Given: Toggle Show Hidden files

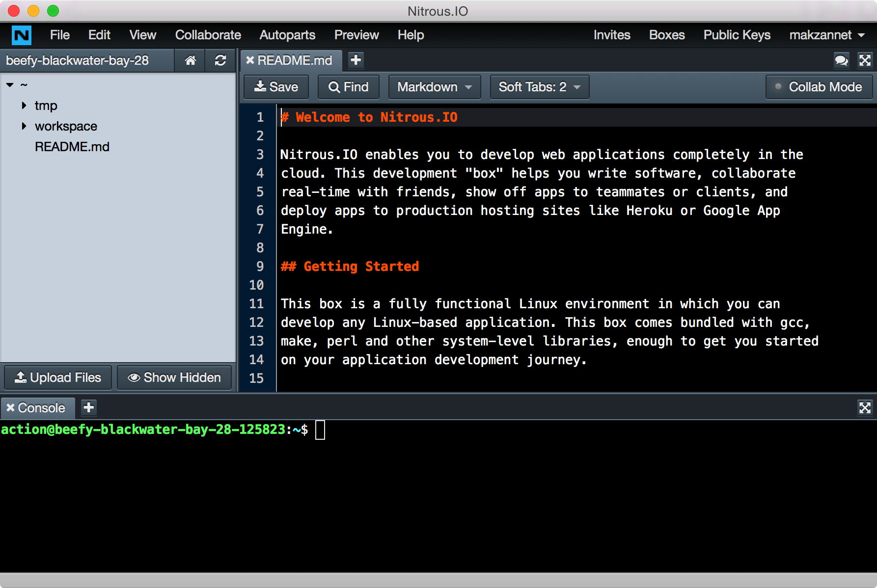Looking at the screenshot, I should pos(174,377).
